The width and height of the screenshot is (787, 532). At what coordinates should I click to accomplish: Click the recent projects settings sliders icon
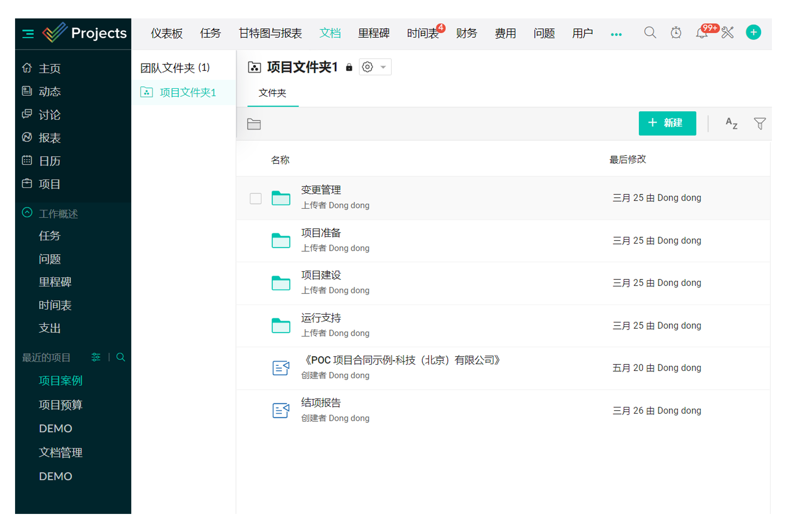tap(96, 357)
